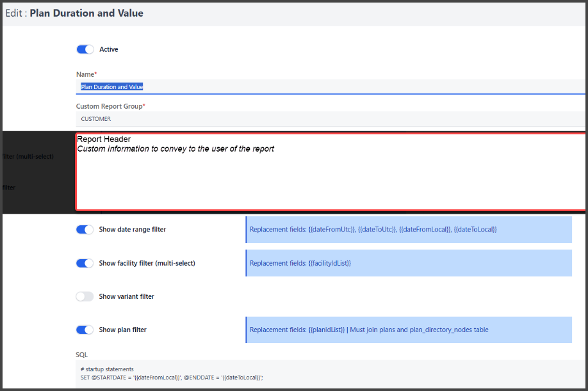This screenshot has height=391, width=588.
Task: Click the Show variant filter label
Action: pyautogui.click(x=126, y=297)
